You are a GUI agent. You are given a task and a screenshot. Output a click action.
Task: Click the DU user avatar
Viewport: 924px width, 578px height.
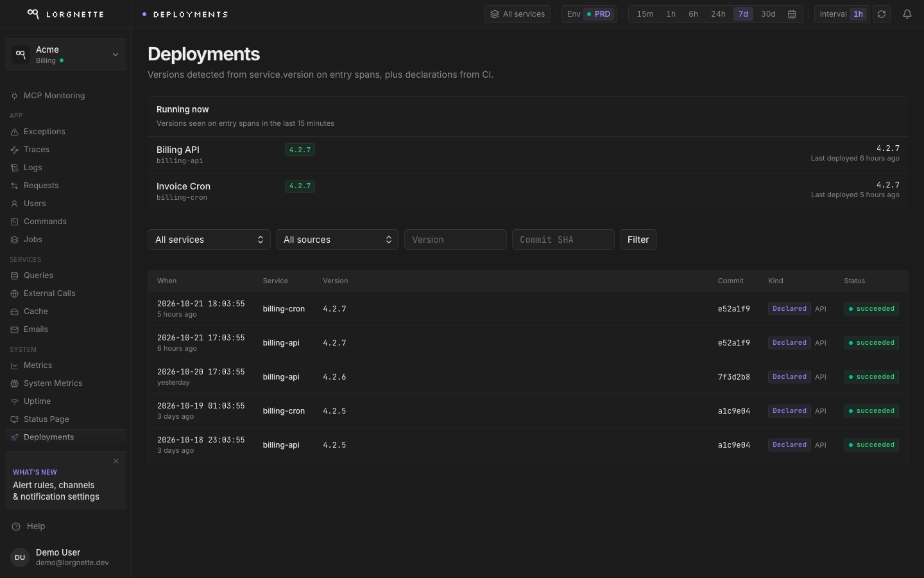point(20,557)
